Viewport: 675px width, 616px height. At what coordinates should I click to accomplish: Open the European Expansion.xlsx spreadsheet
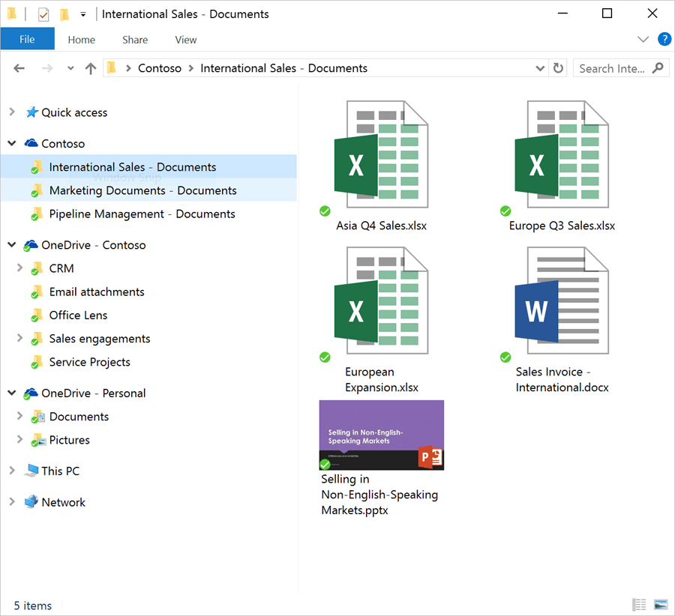[x=381, y=300]
